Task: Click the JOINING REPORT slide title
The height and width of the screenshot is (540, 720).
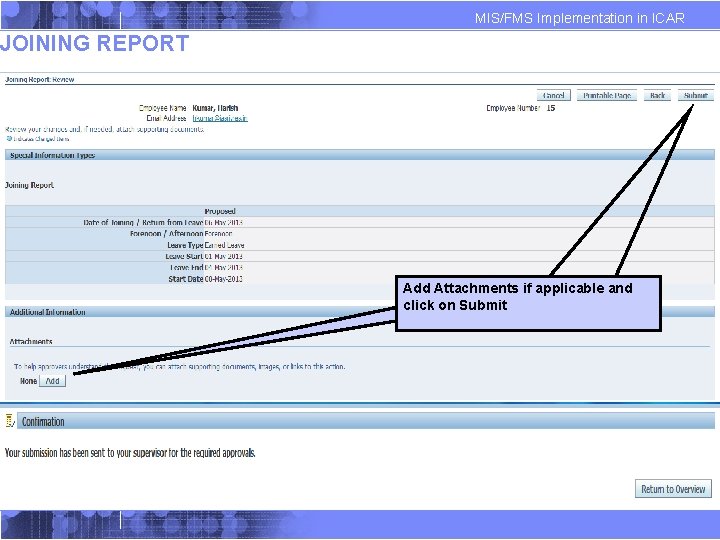Action: [95, 43]
